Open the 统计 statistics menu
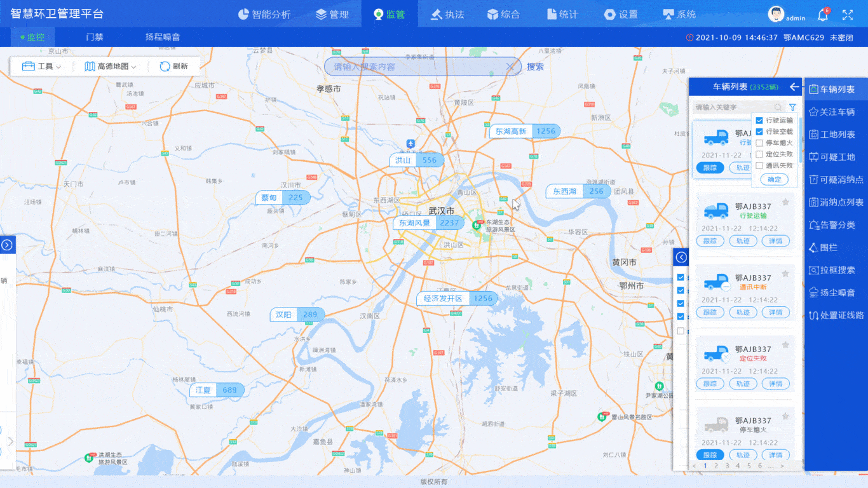This screenshot has width=868, height=488. [562, 14]
